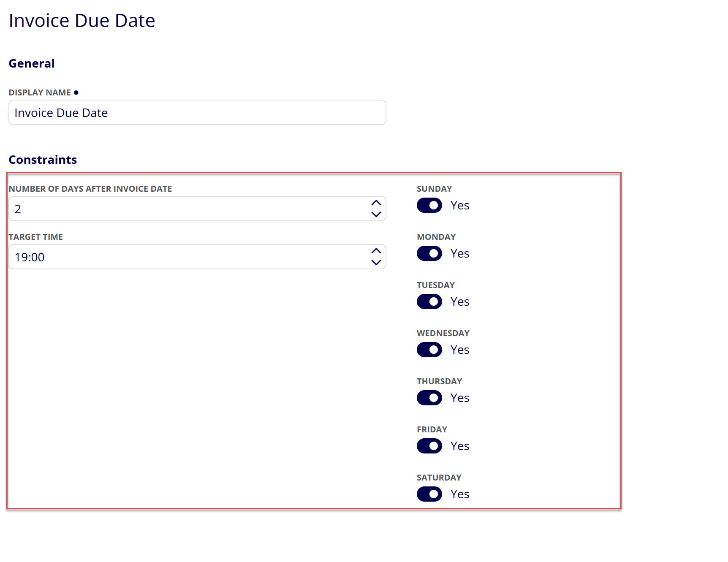Image resolution: width=728 pixels, height=562 pixels.
Task: Increase number of days using up arrow
Action: coord(376,203)
